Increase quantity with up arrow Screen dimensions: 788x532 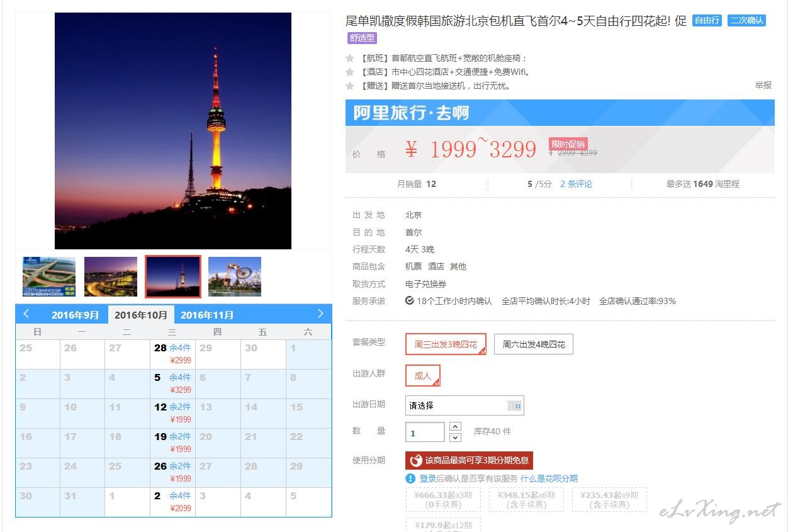(x=456, y=426)
